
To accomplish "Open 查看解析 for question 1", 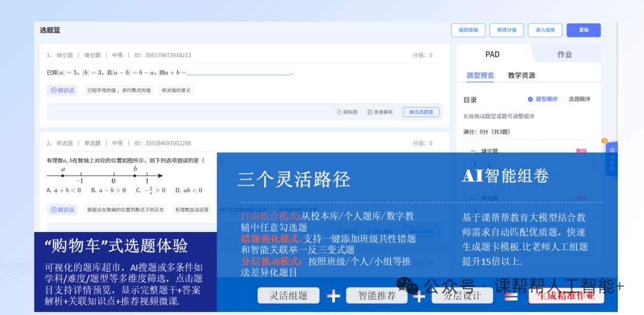I will coord(380,112).
